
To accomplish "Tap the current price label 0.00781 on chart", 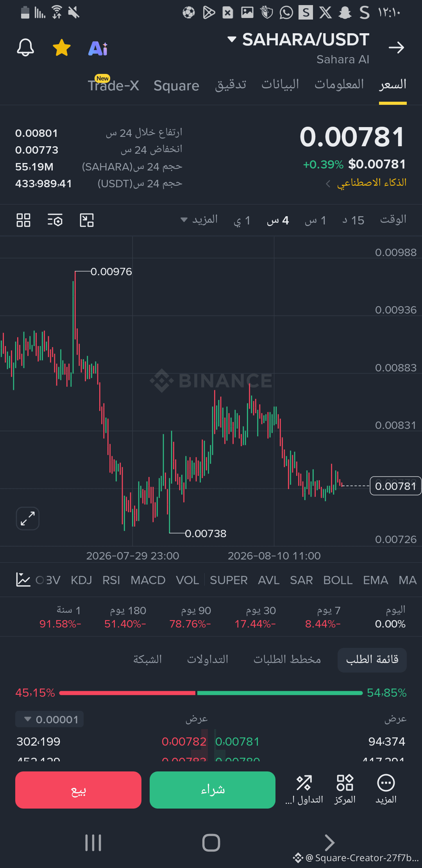I will pyautogui.click(x=395, y=486).
